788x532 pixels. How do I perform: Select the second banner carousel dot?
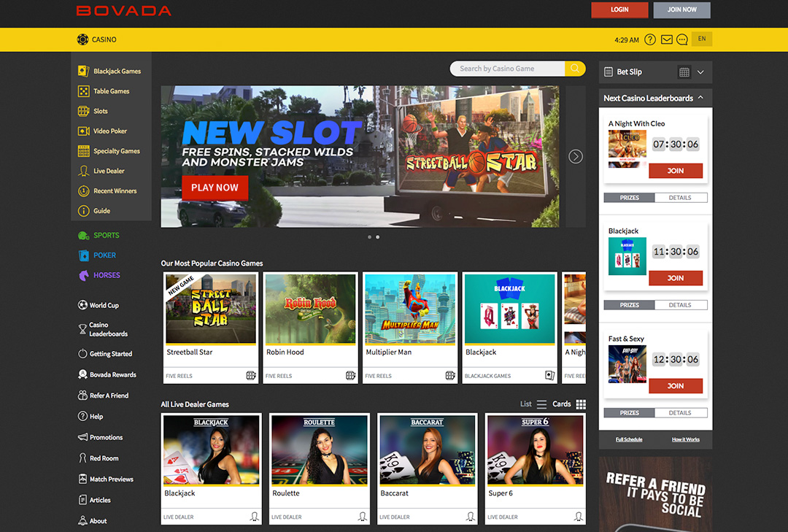[x=378, y=237]
